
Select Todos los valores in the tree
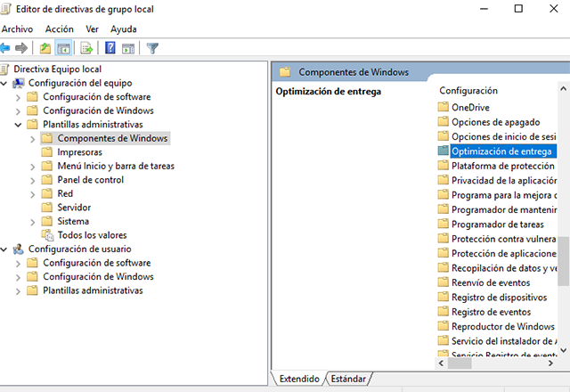pos(91,235)
